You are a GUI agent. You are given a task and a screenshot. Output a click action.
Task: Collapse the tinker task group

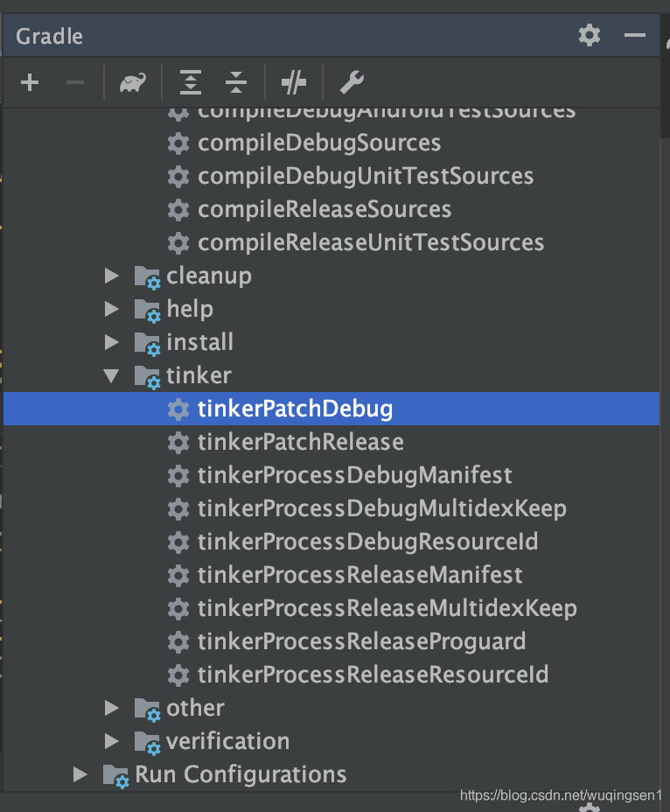coord(111,375)
